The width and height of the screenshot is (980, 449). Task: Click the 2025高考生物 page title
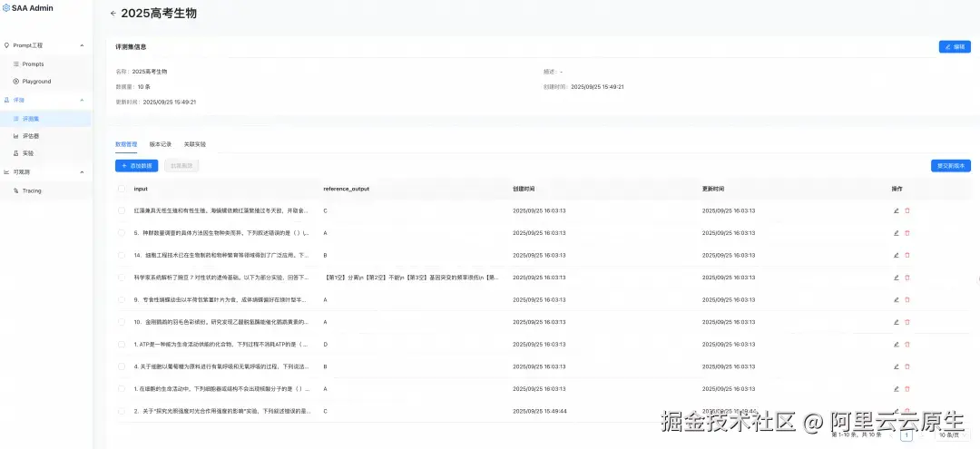pyautogui.click(x=159, y=13)
